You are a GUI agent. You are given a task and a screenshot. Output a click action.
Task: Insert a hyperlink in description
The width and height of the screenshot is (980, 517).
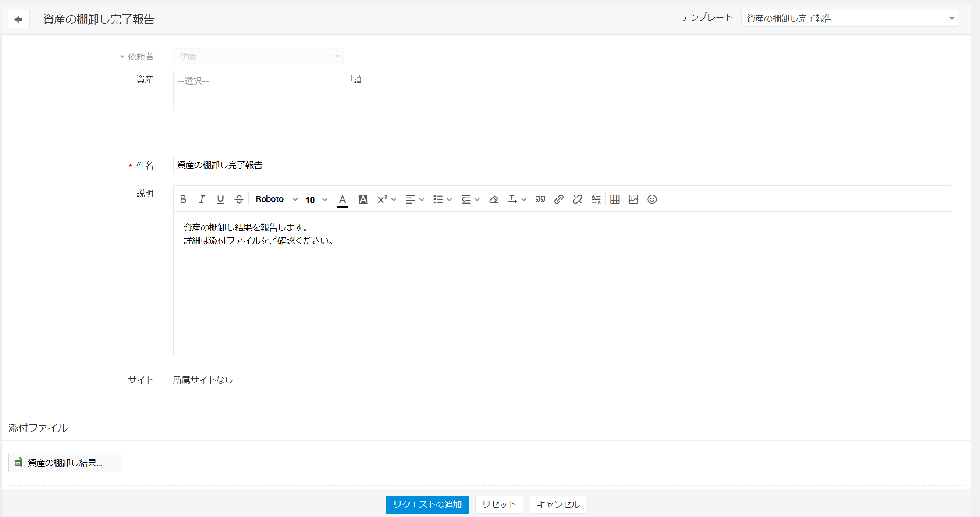558,199
